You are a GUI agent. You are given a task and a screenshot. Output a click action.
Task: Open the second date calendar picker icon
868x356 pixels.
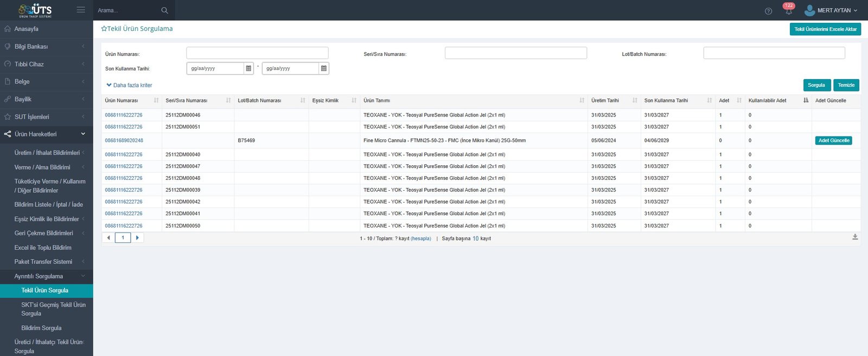pyautogui.click(x=324, y=68)
